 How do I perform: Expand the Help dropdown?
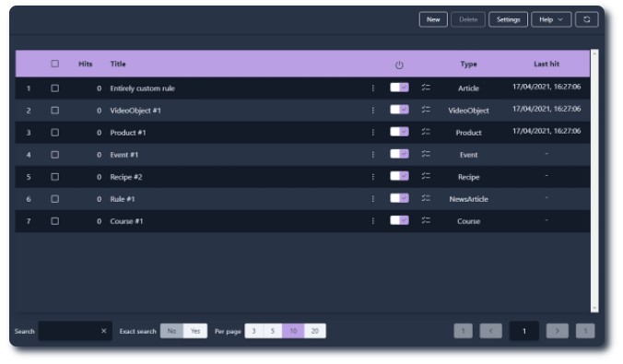[x=551, y=19]
